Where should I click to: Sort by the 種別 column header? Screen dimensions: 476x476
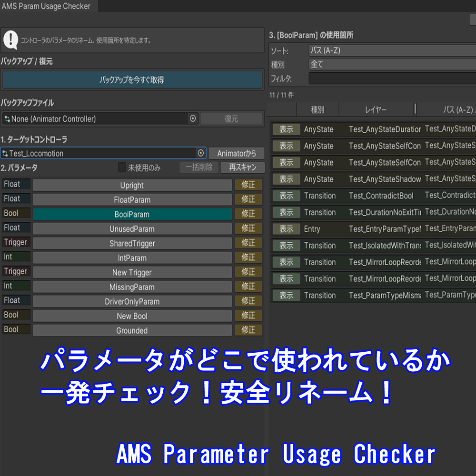click(x=317, y=109)
